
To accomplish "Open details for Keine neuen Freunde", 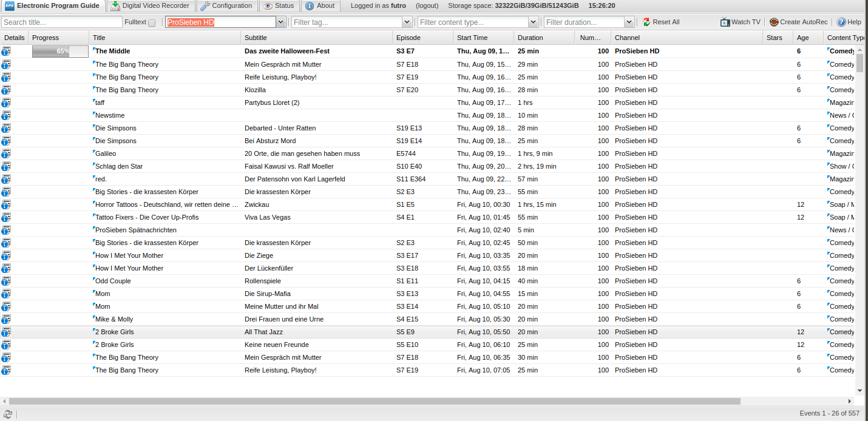I will click(6, 345).
